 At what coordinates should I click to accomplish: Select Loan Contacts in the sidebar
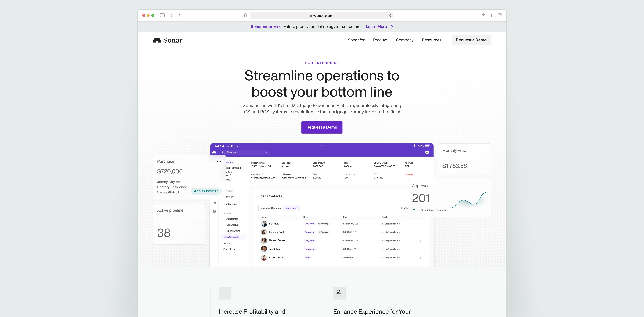pyautogui.click(x=233, y=237)
